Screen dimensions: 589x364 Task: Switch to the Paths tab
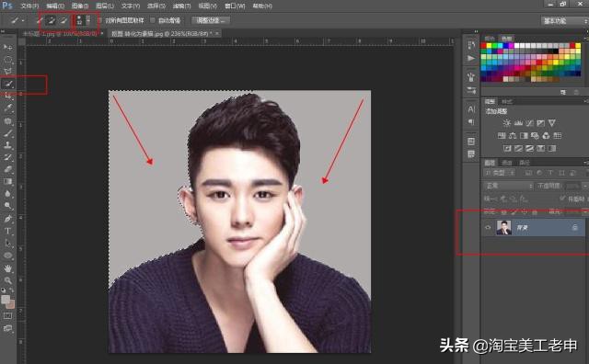pos(524,163)
